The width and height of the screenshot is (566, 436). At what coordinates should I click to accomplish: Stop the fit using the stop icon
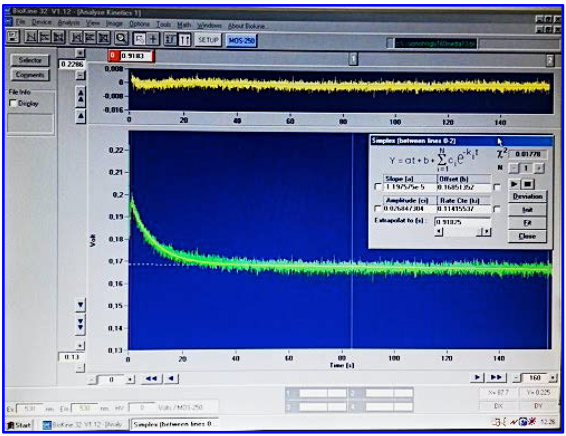pyautogui.click(x=528, y=184)
